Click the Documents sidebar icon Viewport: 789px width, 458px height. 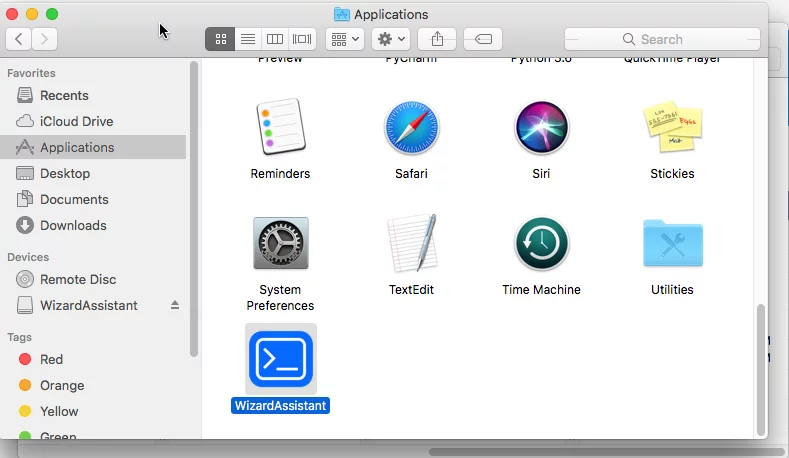click(25, 199)
